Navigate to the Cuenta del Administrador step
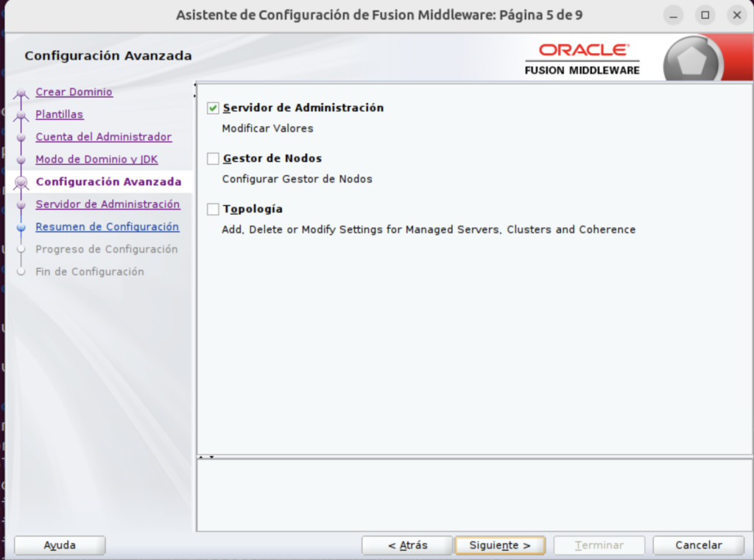 103,137
